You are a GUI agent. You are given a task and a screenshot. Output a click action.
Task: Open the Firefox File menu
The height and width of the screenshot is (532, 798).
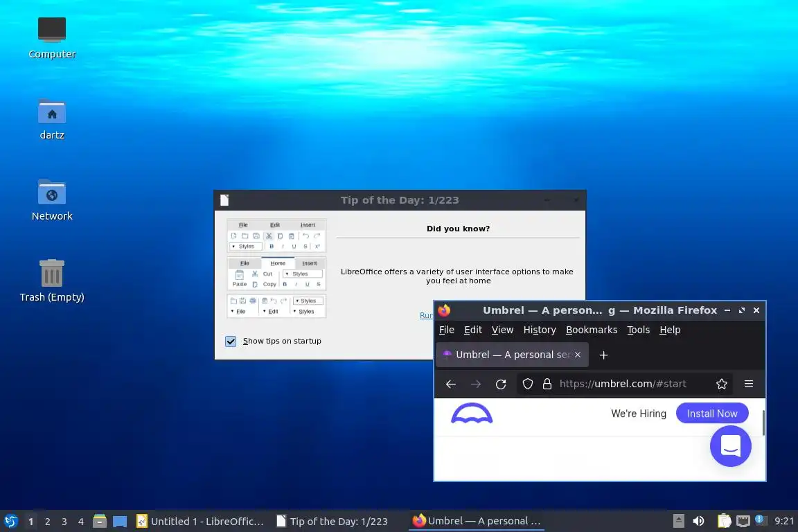coord(446,330)
